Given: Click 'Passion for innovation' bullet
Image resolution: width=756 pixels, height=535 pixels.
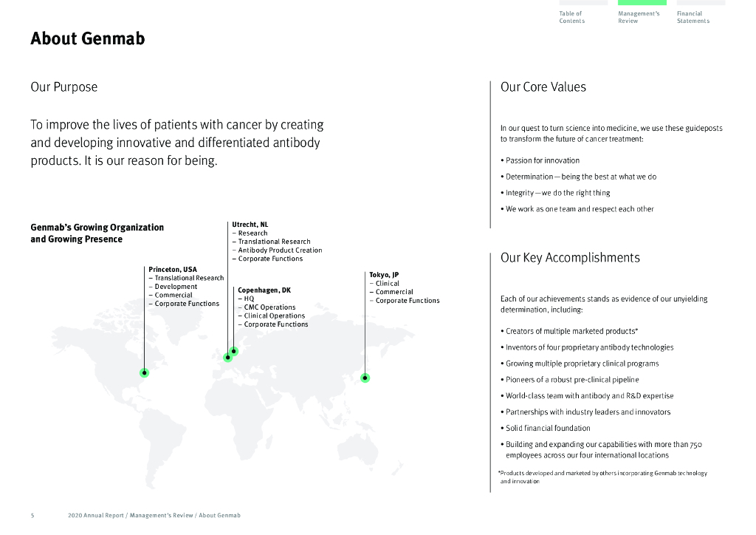Looking at the screenshot, I should click(540, 160).
